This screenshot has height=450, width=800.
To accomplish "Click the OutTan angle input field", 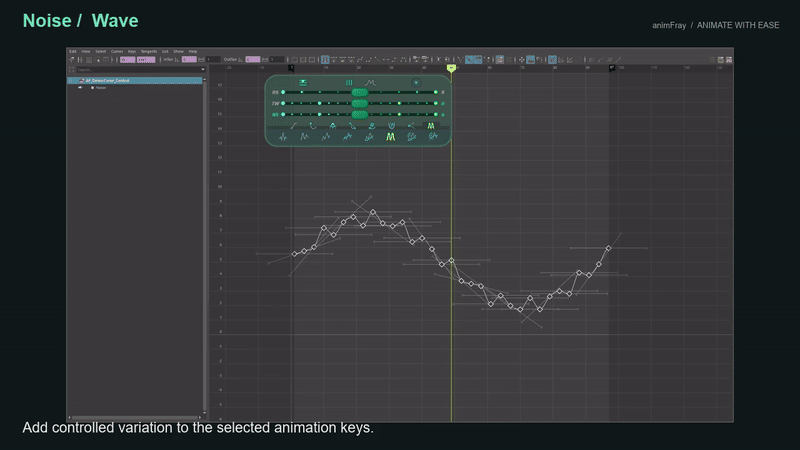I will click(x=253, y=60).
